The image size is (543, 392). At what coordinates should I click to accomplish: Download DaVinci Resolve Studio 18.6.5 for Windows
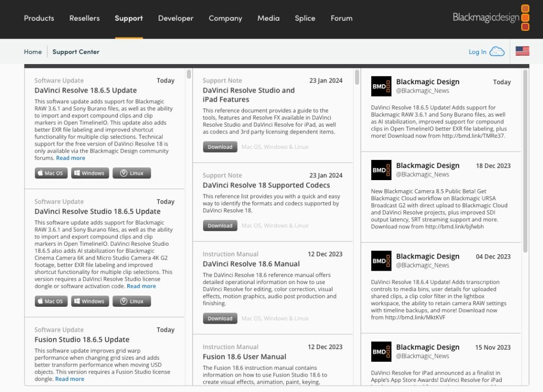pyautogui.click(x=90, y=301)
